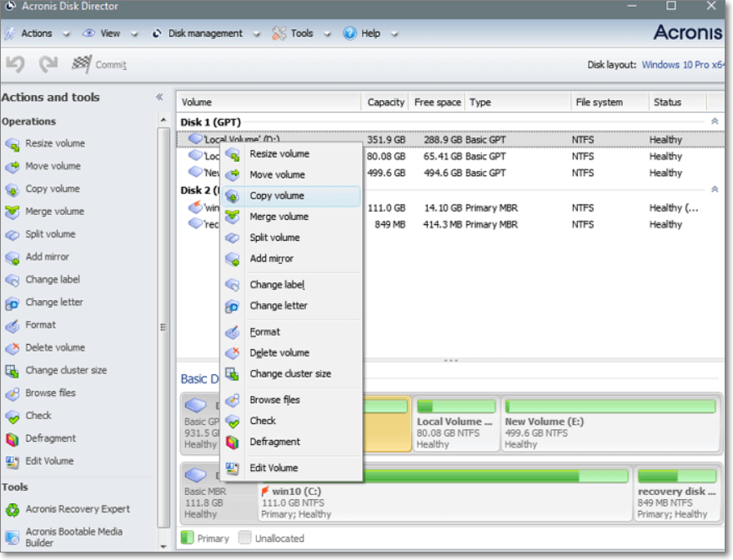The image size is (733, 560).
Task: Open the Disk management menu
Action: tap(207, 33)
